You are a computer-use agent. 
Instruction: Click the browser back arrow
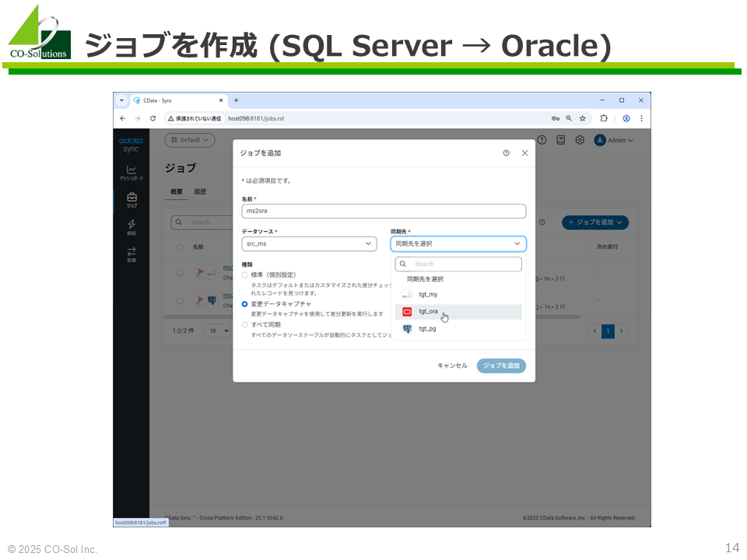pos(123,118)
